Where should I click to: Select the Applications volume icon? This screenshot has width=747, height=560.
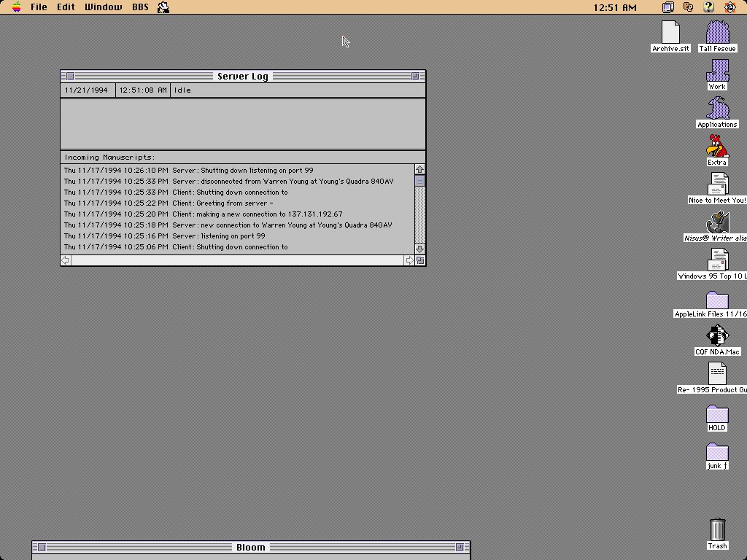pos(717,109)
